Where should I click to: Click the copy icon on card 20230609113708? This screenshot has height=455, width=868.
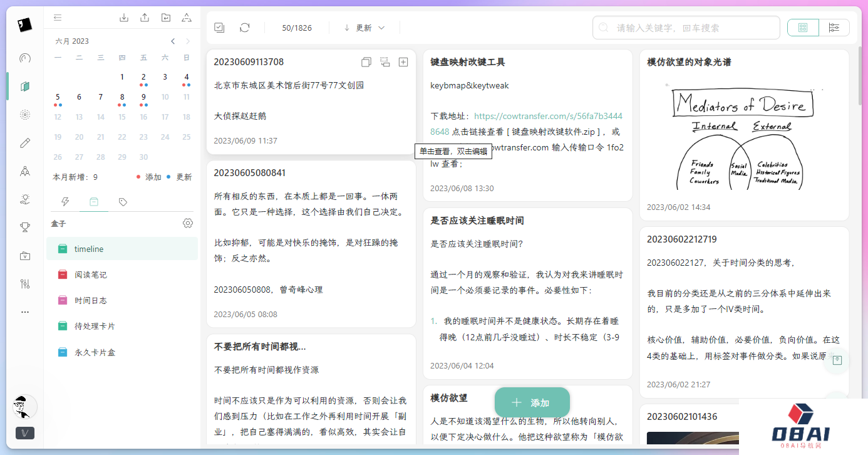coord(366,62)
